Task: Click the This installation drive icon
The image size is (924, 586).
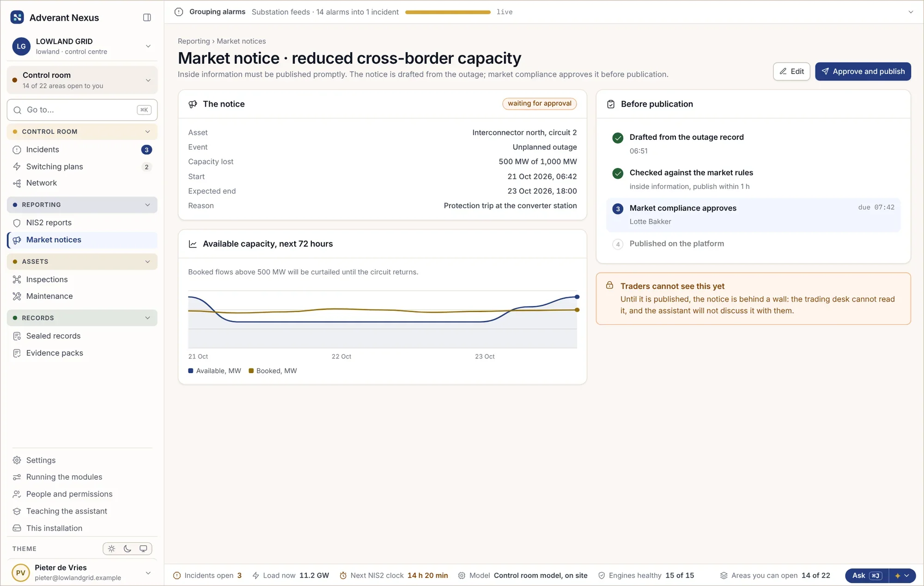Action: tap(17, 528)
